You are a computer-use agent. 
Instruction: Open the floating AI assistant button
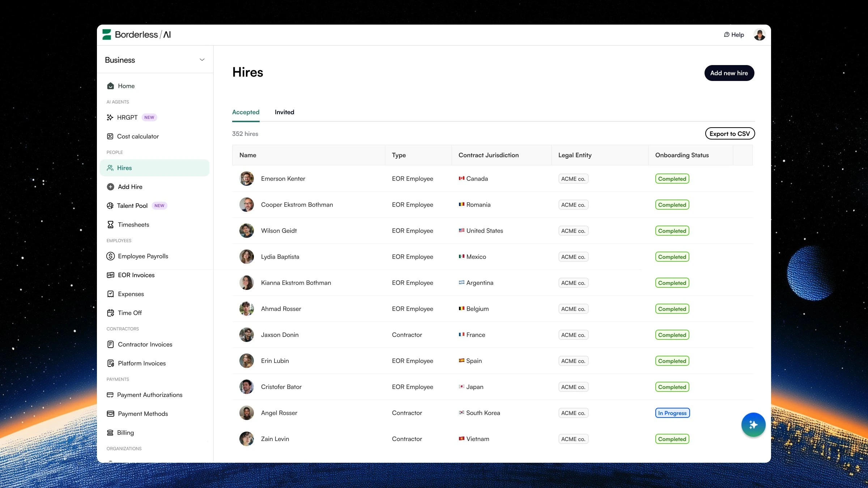click(x=753, y=424)
